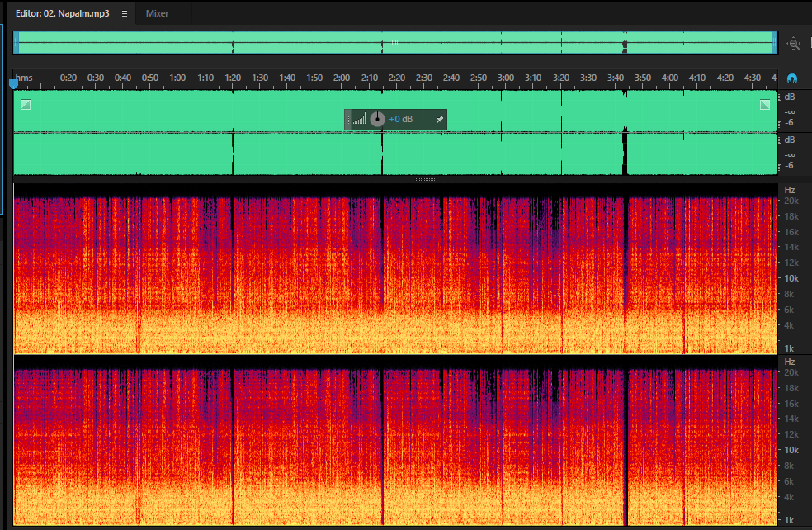Click 20k on the upper spectrogram scale
Screen dimensions: 812x530
click(791, 201)
